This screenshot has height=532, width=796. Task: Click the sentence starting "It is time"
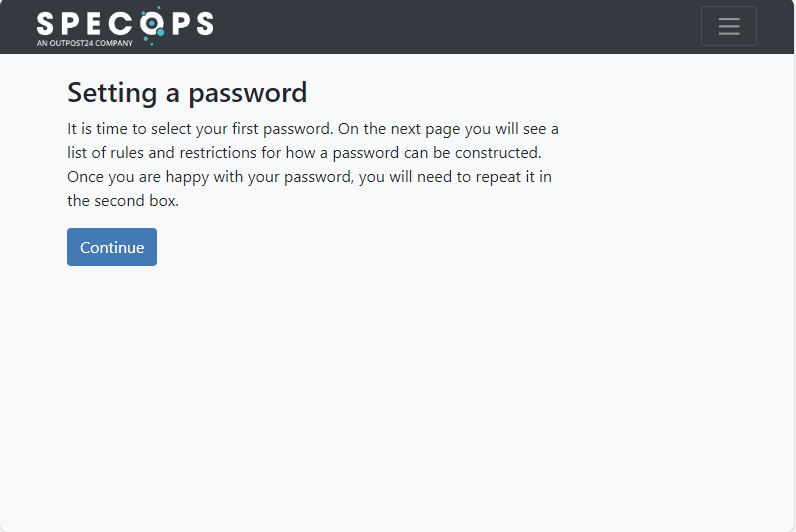200,129
